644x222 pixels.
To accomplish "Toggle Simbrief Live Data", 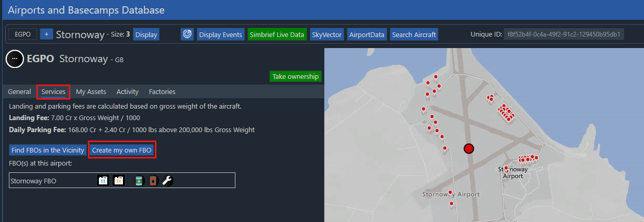I will [x=277, y=35].
